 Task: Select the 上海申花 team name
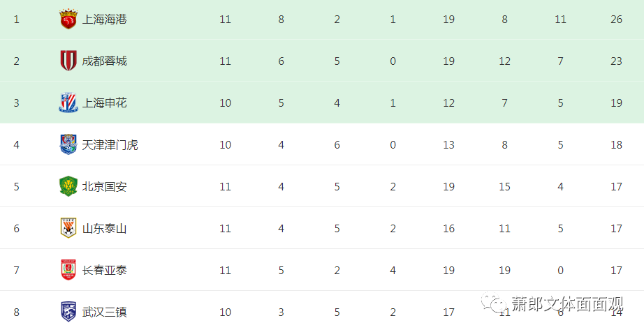[x=104, y=103]
